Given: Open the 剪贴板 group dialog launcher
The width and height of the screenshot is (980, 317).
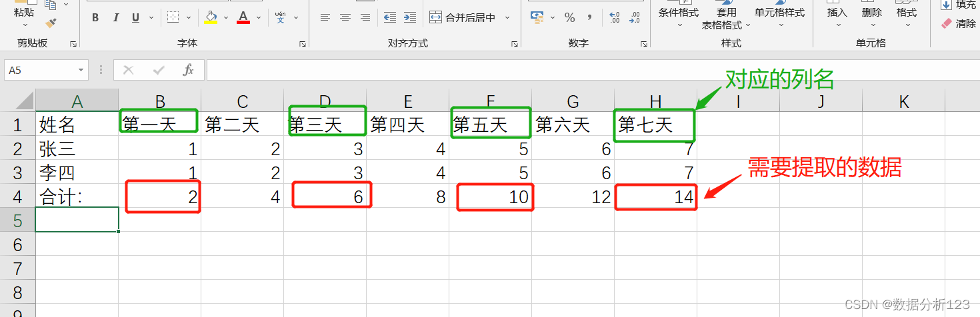Looking at the screenshot, I should coord(73,44).
